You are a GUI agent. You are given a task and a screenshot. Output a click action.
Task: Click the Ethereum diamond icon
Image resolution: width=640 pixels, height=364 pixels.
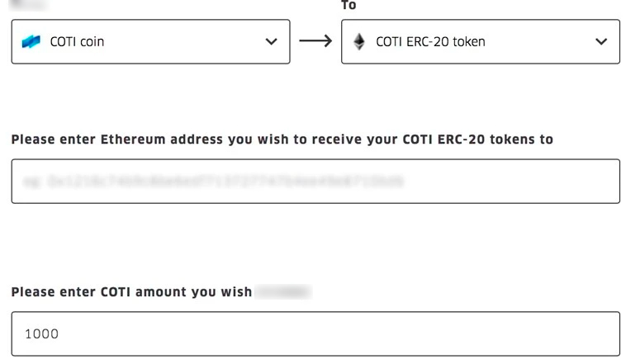(359, 41)
